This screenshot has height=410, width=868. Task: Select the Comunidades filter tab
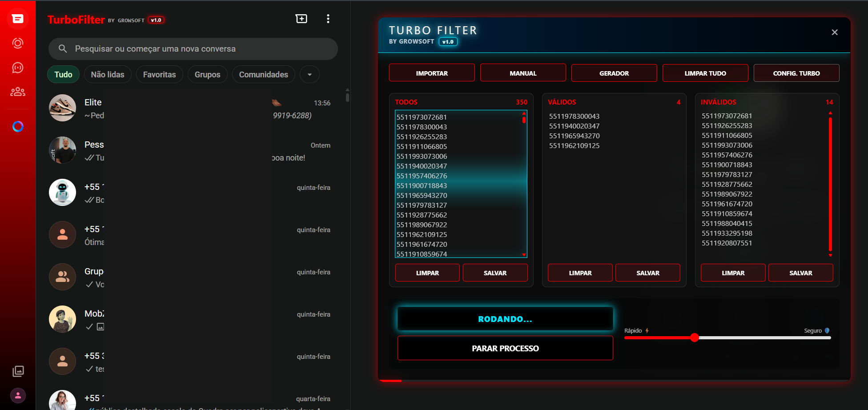tap(264, 74)
